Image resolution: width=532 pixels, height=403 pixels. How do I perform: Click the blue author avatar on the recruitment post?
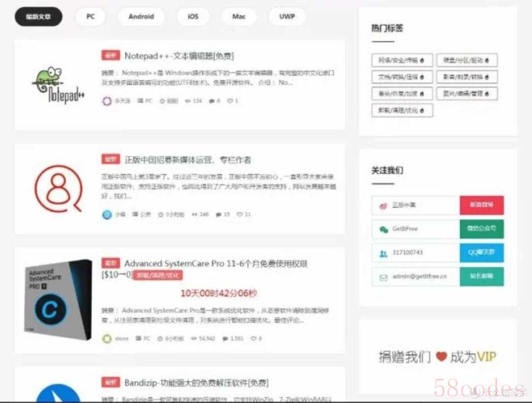(x=107, y=215)
